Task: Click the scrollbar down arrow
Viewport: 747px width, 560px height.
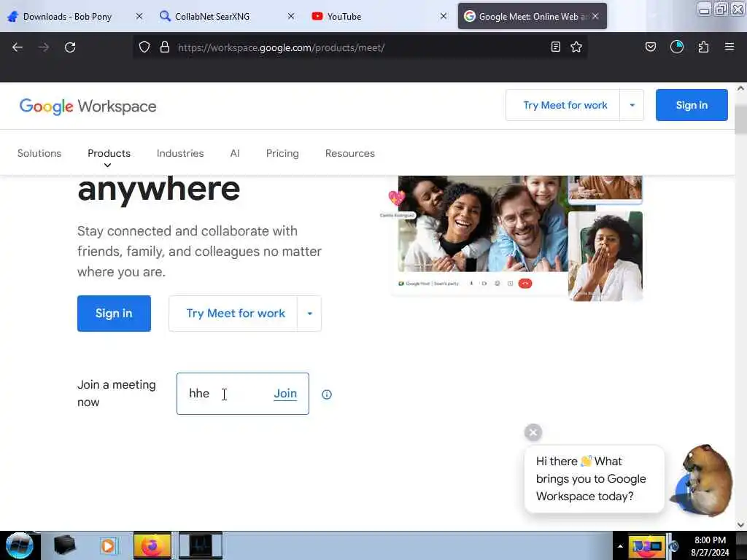Action: pos(741,525)
